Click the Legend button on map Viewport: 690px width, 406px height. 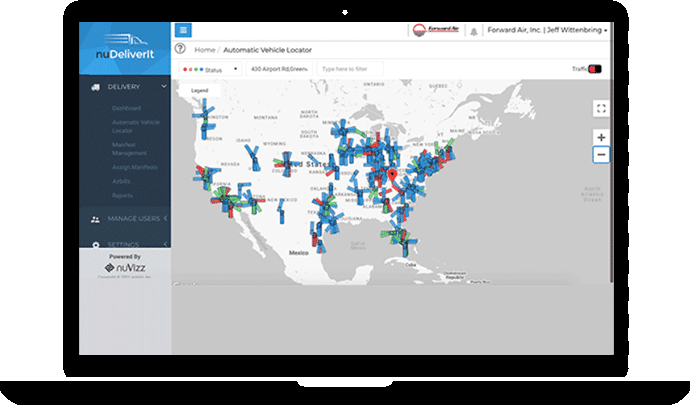(200, 90)
